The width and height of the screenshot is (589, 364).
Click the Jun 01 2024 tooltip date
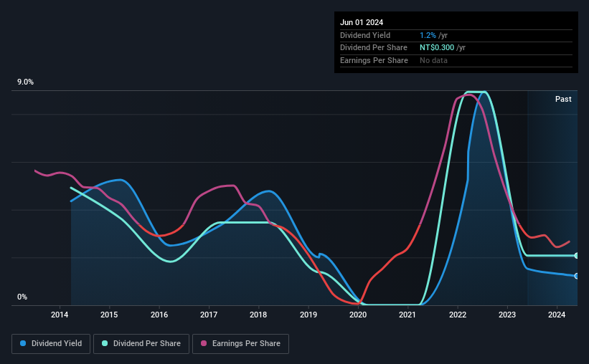362,22
